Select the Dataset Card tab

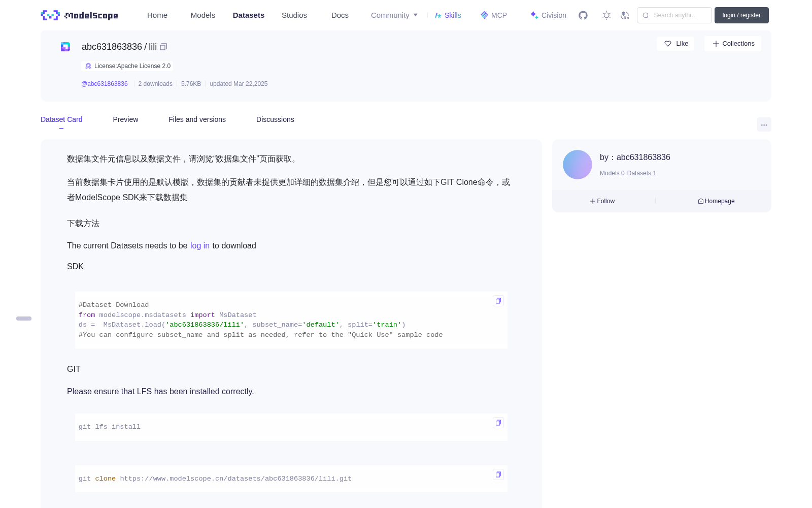pos(61,119)
